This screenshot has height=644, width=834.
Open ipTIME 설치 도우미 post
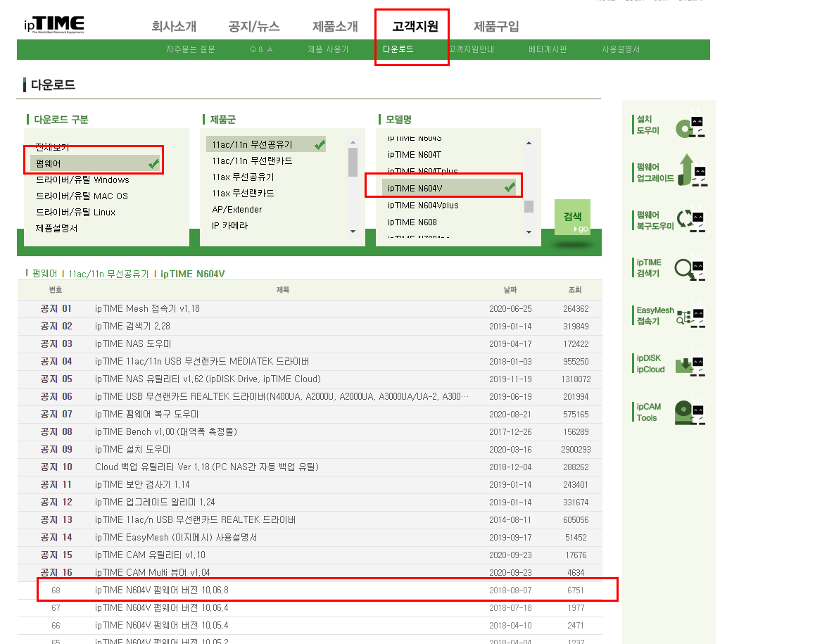click(132, 449)
